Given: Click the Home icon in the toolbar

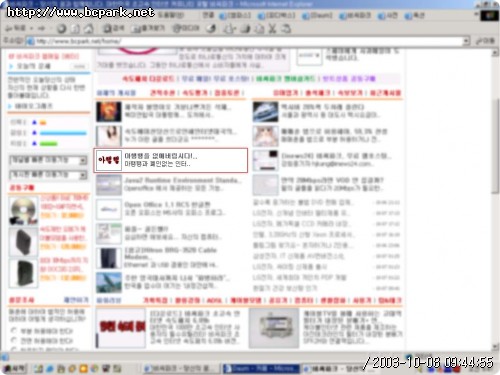Looking at the screenshot, I should pos(89,29).
